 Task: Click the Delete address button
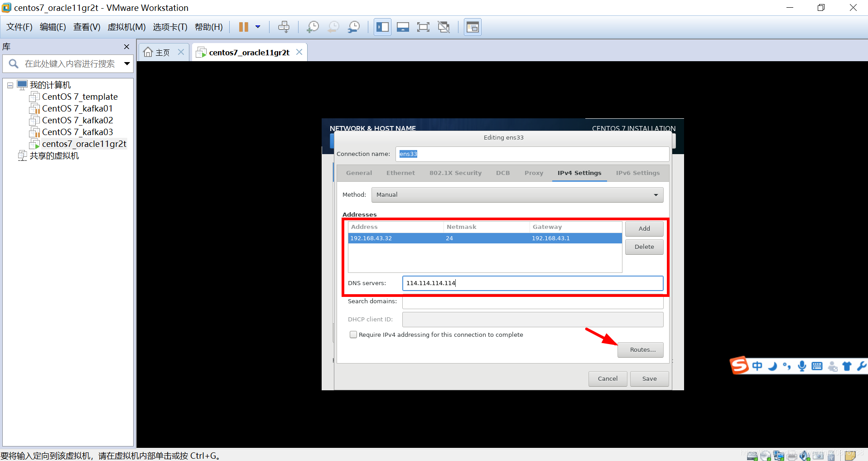pos(644,247)
